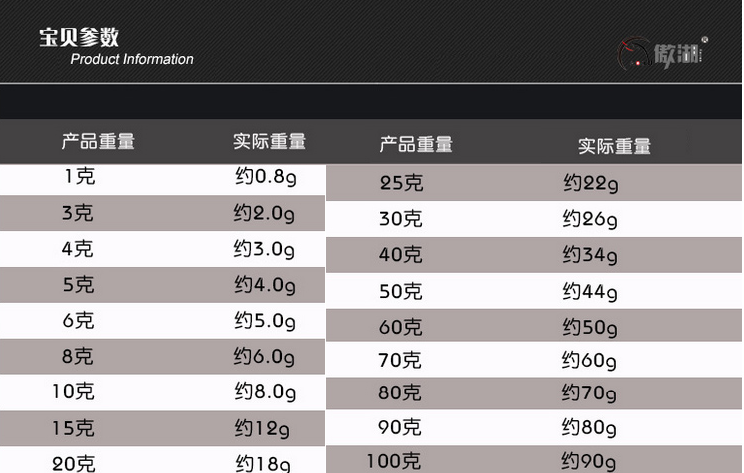Click the 约6.0g actual weight

(264, 357)
